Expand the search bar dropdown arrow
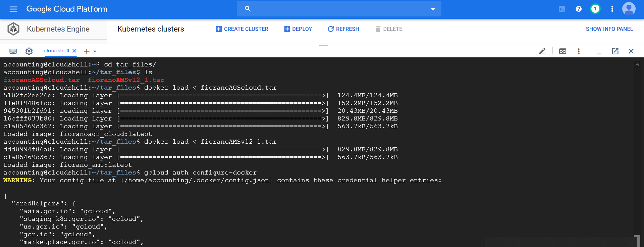 433,9
